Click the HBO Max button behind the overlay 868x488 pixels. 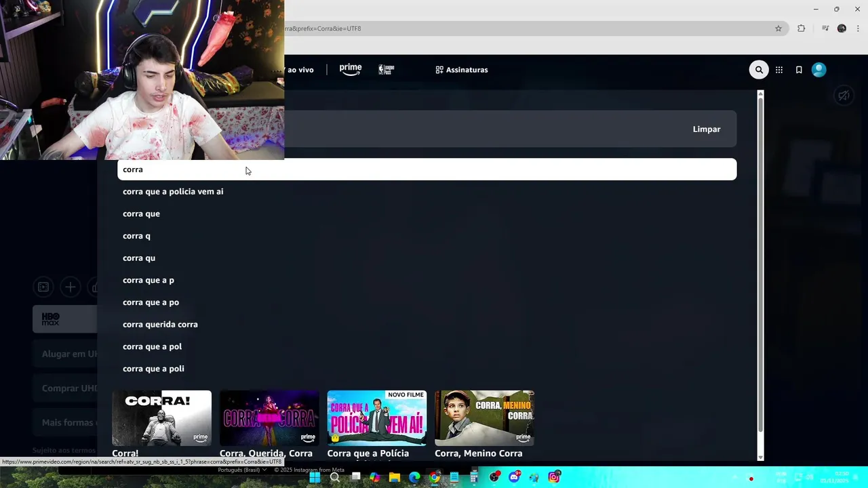click(65, 319)
